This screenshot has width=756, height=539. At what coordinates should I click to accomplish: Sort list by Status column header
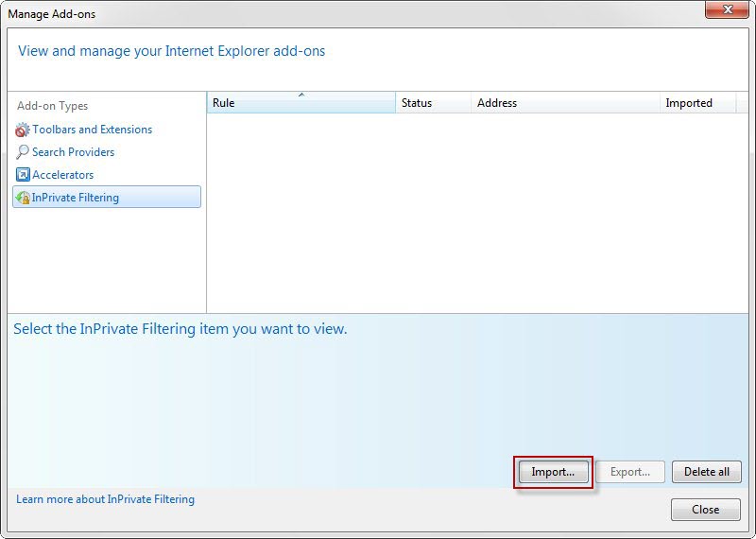click(x=433, y=103)
